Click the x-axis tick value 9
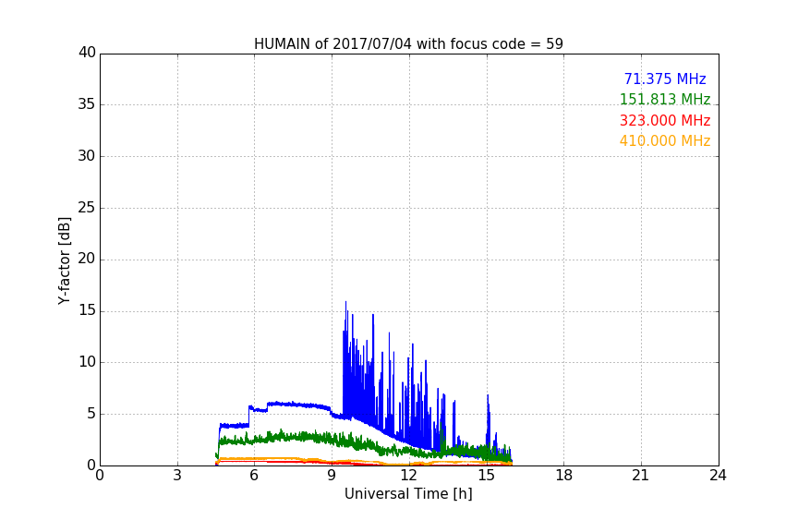The image size is (798, 532). point(332,476)
